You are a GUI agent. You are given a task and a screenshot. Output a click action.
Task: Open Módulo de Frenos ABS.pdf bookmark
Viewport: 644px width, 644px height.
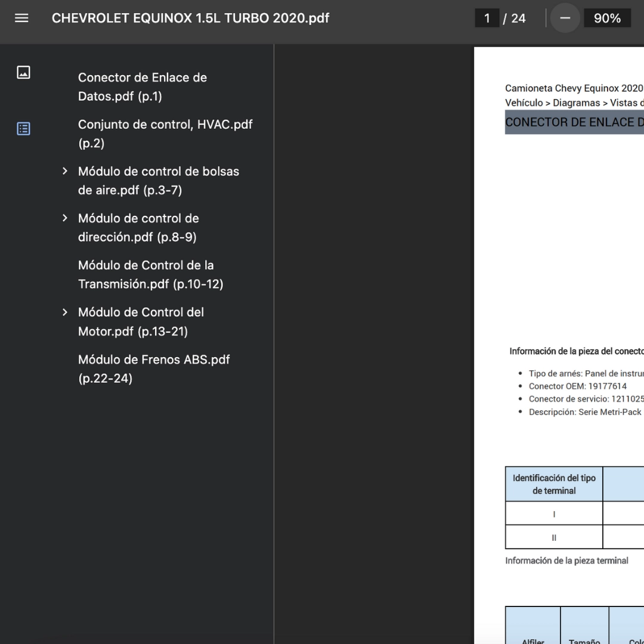pyautogui.click(x=154, y=369)
